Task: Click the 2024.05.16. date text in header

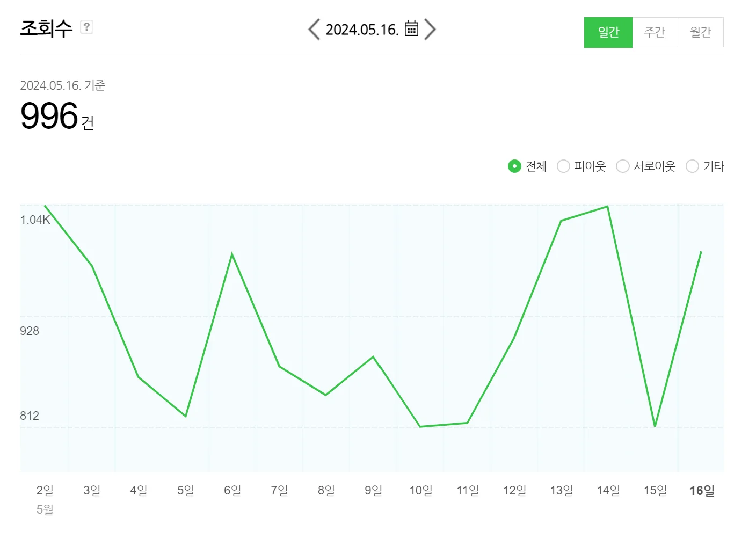Action: 362,30
